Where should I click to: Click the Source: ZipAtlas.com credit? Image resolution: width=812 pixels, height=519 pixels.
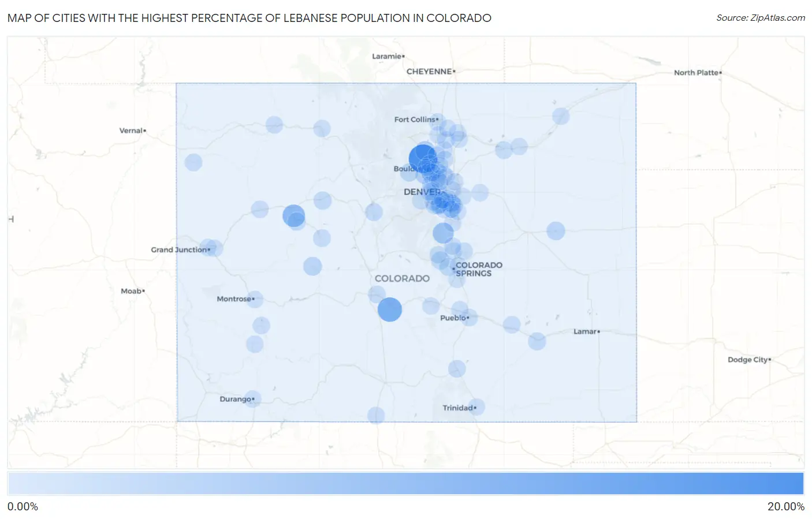(761, 18)
